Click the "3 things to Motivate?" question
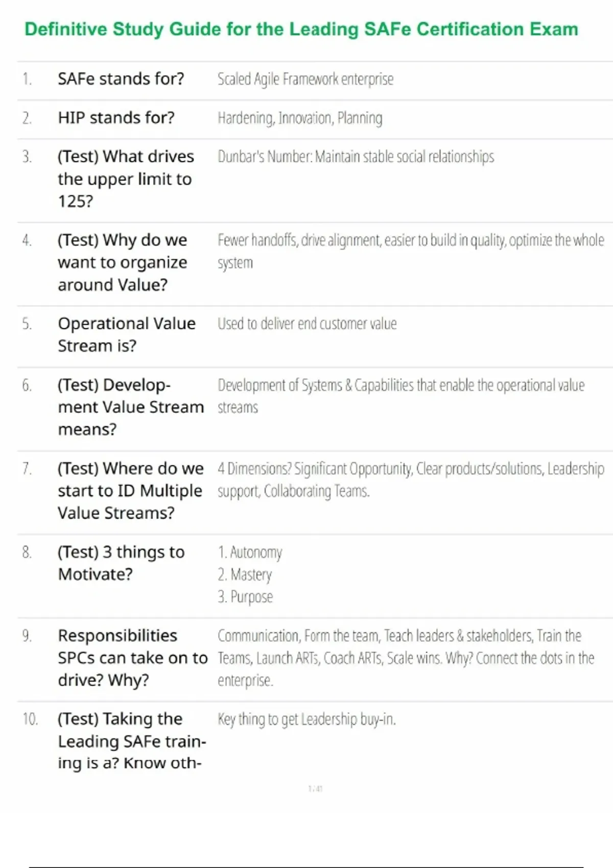This screenshot has height=868, width=613. (x=121, y=563)
